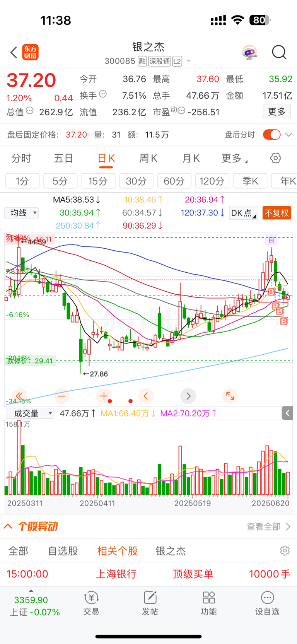This screenshot has width=297, height=644.
Task: Tap the 融 margin tag
Action: (x=142, y=61)
